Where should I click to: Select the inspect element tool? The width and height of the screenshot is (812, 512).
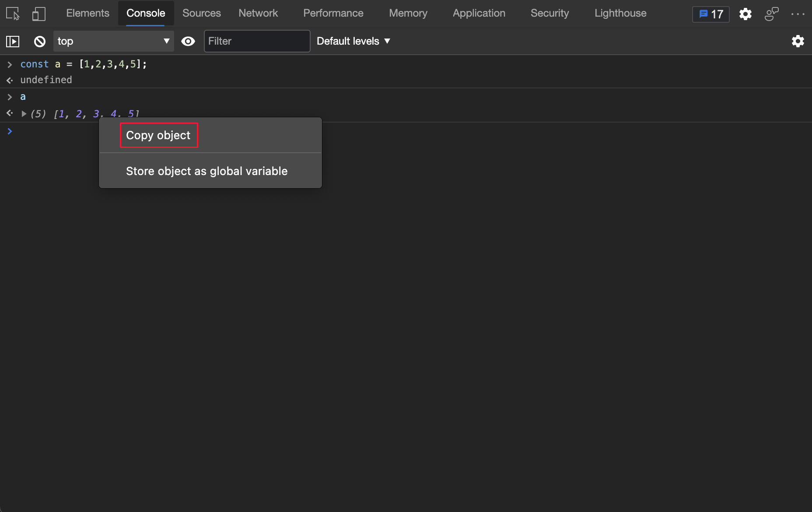tap(12, 14)
